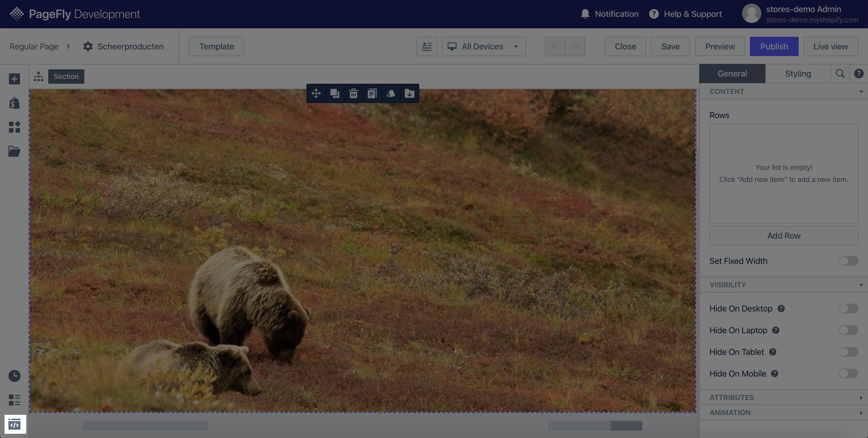
Task: Click the style swatches icon in section toolbar
Action: coord(391,93)
